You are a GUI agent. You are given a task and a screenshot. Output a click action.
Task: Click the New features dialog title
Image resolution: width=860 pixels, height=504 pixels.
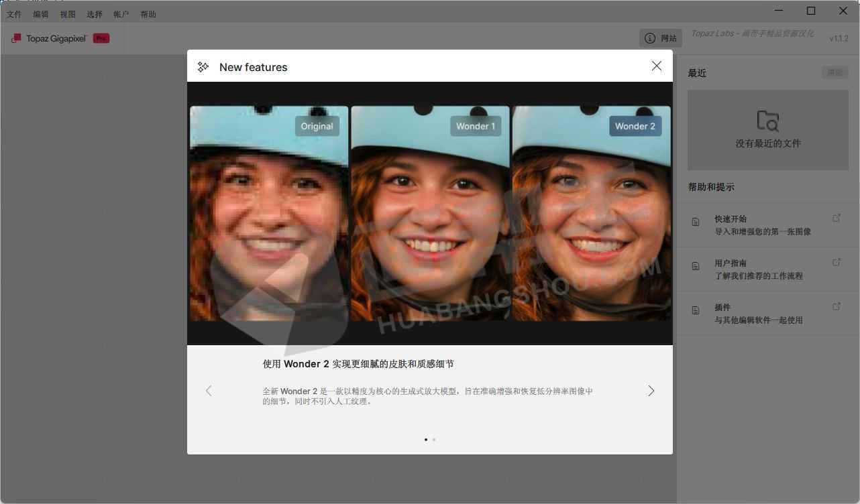(x=254, y=67)
